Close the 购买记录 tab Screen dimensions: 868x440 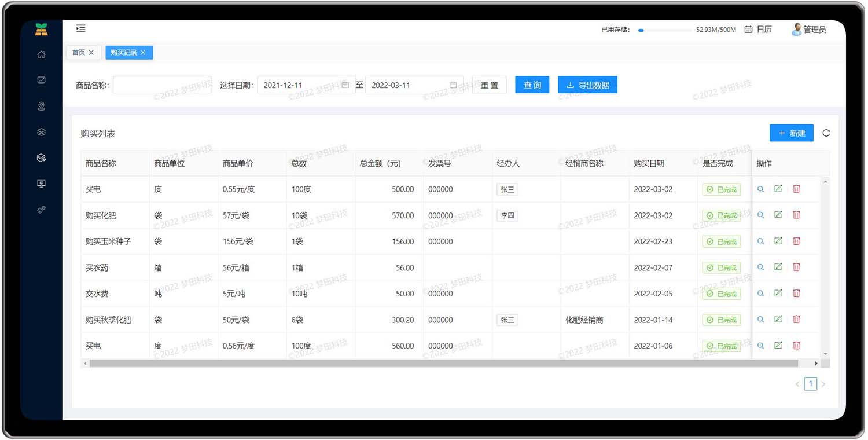pyautogui.click(x=143, y=53)
